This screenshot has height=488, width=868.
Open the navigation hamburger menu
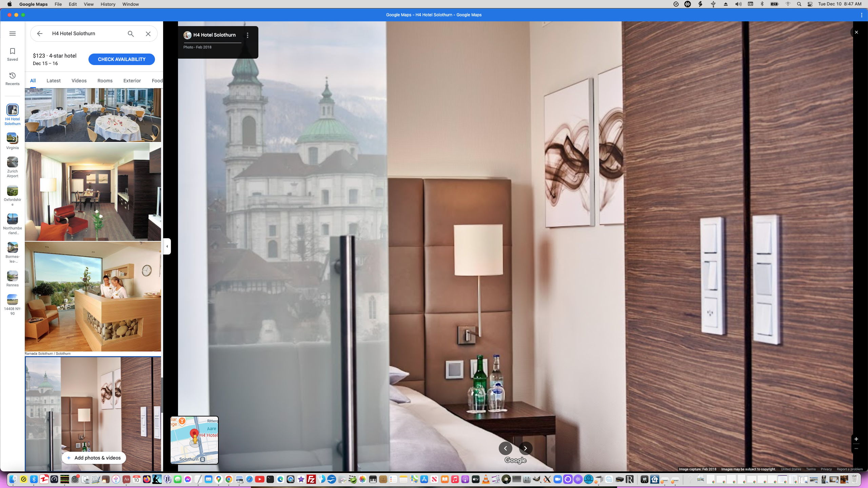tap(13, 33)
